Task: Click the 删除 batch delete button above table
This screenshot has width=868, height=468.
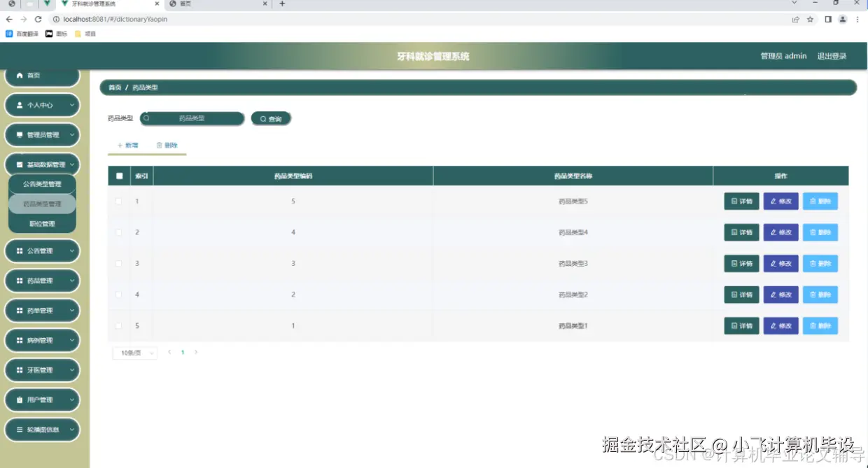Action: [x=167, y=146]
